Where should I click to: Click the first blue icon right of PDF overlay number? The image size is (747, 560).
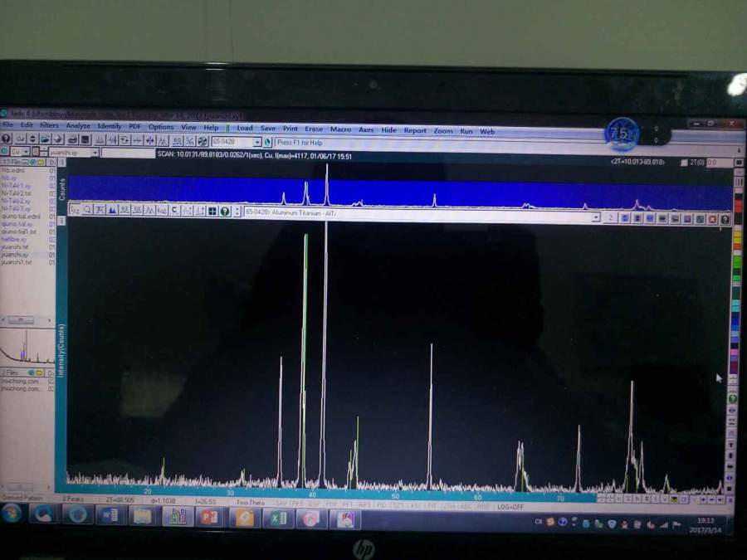(x=625, y=217)
